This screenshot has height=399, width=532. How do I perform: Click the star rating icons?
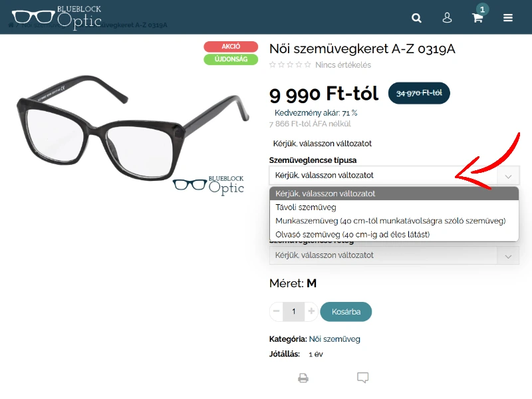pyautogui.click(x=290, y=65)
